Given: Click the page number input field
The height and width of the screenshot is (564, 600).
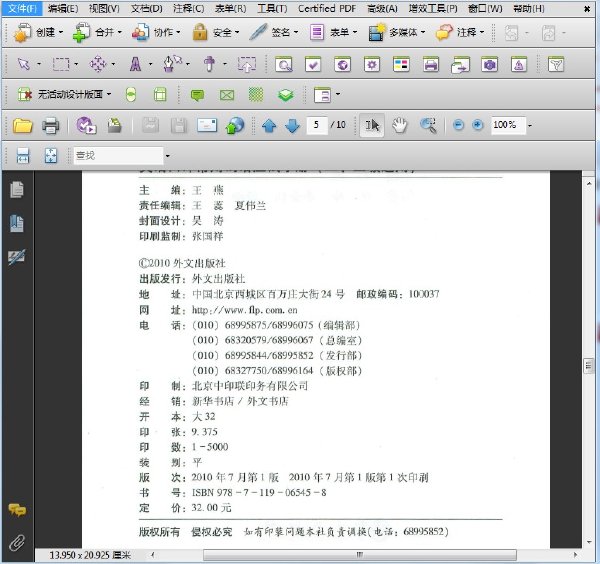Looking at the screenshot, I should [x=317, y=125].
